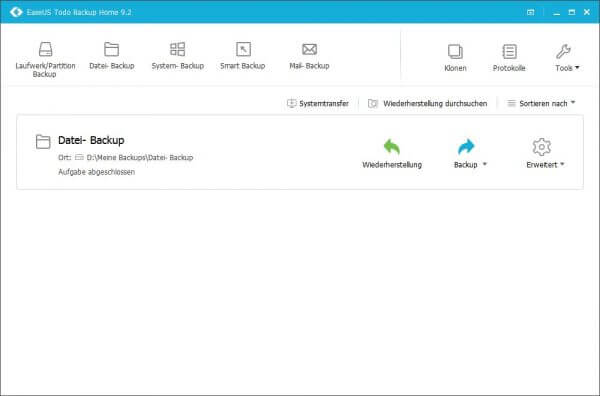Open the Erweitert gear options
This screenshot has height=396, width=600.
[x=541, y=147]
